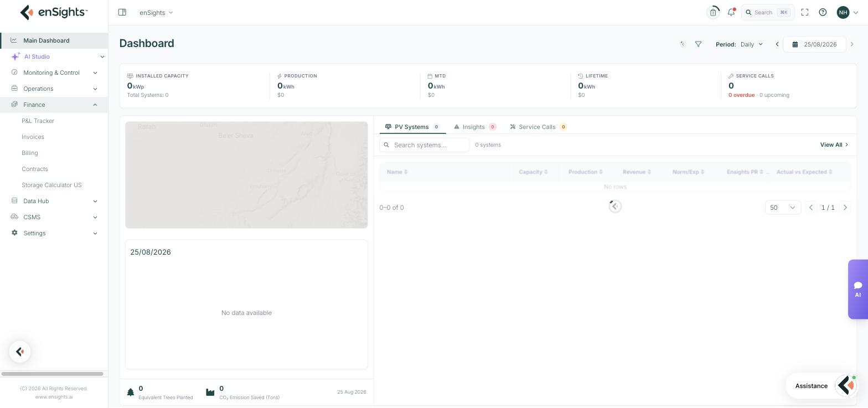Open the enSights organization dropdown
868x408 pixels.
(156, 12)
